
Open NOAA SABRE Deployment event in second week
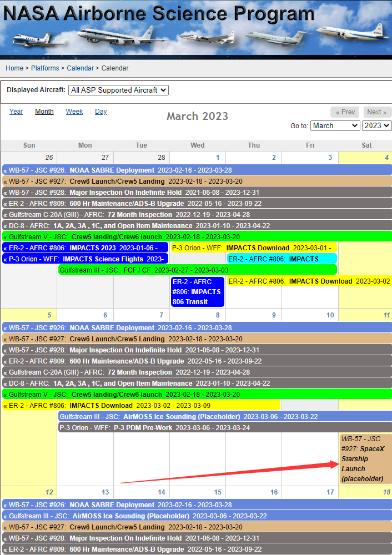pyautogui.click(x=197, y=328)
